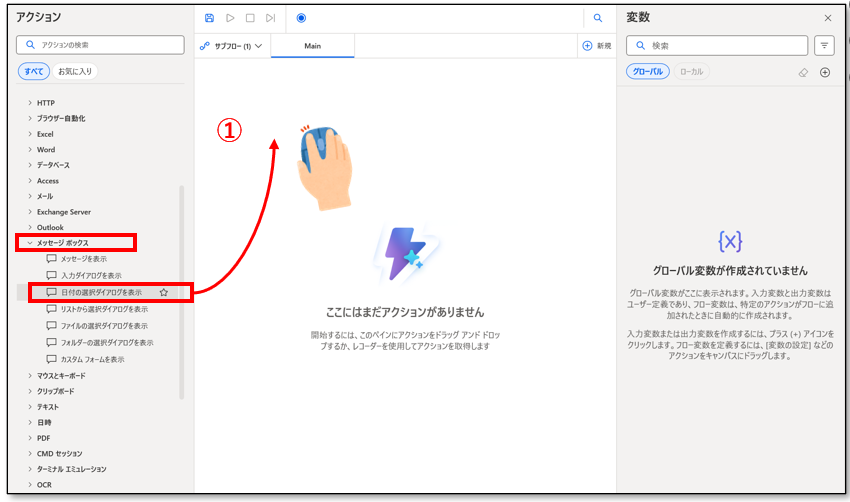
Task: Select the グローバル variables toggle
Action: pos(648,72)
